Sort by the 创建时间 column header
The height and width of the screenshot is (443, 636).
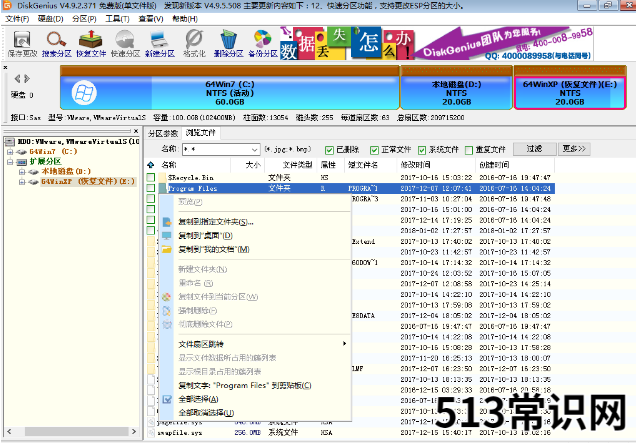tap(514, 165)
